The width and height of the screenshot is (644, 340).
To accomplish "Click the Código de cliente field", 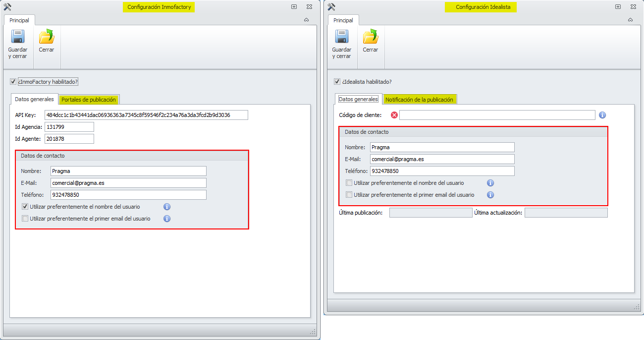I will tap(497, 115).
